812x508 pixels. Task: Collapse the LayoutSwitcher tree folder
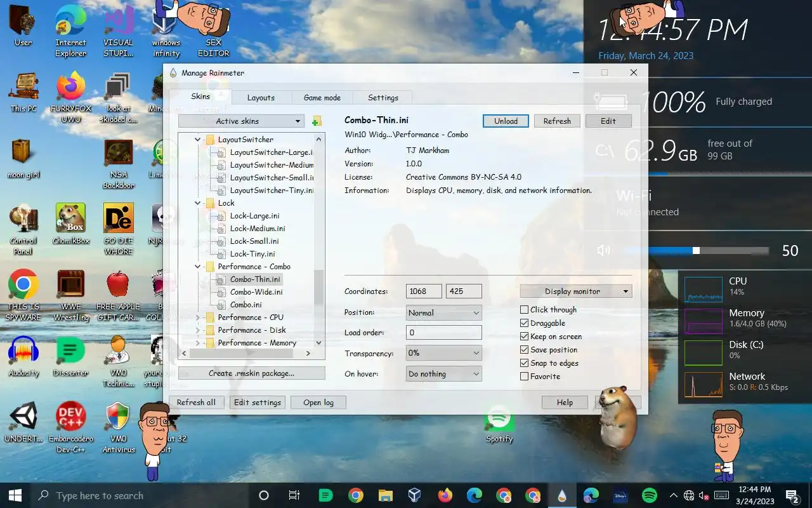(197, 140)
